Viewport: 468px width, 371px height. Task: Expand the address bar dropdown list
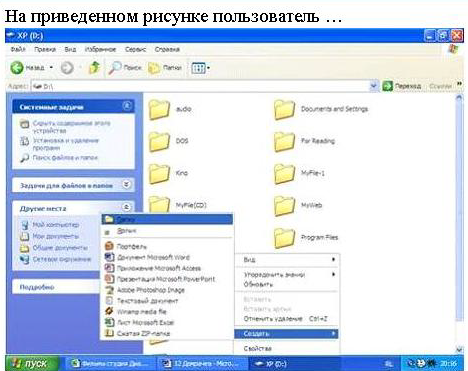(x=374, y=86)
